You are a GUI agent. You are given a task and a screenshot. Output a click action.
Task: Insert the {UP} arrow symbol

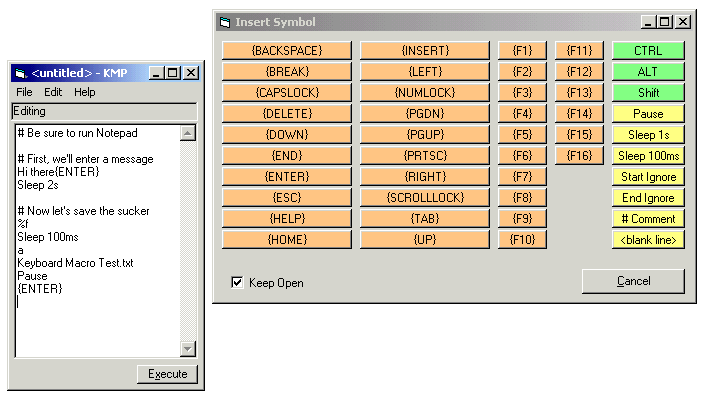click(425, 240)
